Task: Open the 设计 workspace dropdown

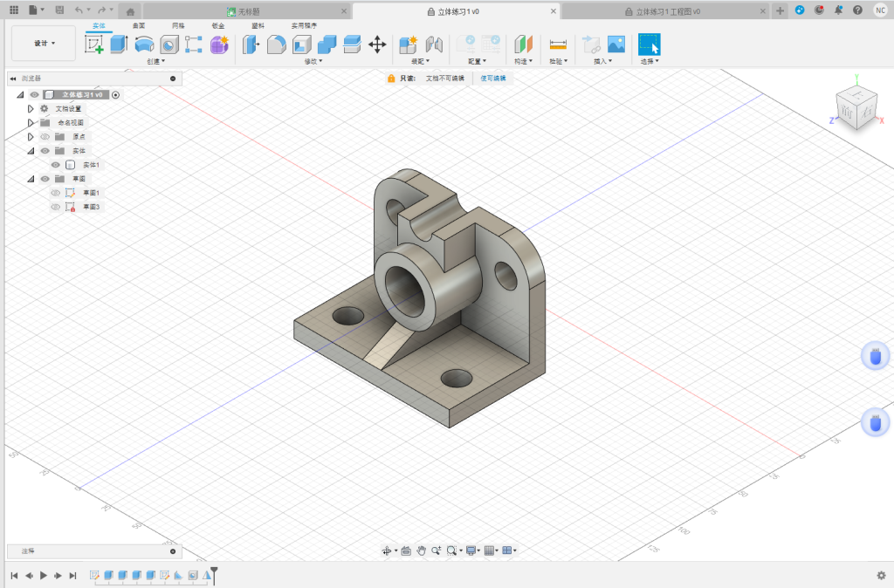Action: [x=44, y=44]
